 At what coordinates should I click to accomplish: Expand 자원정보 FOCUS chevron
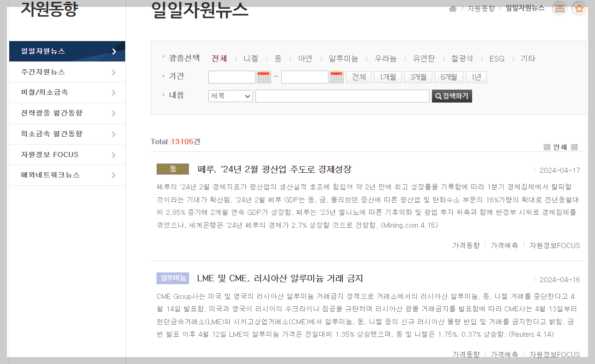point(114,155)
